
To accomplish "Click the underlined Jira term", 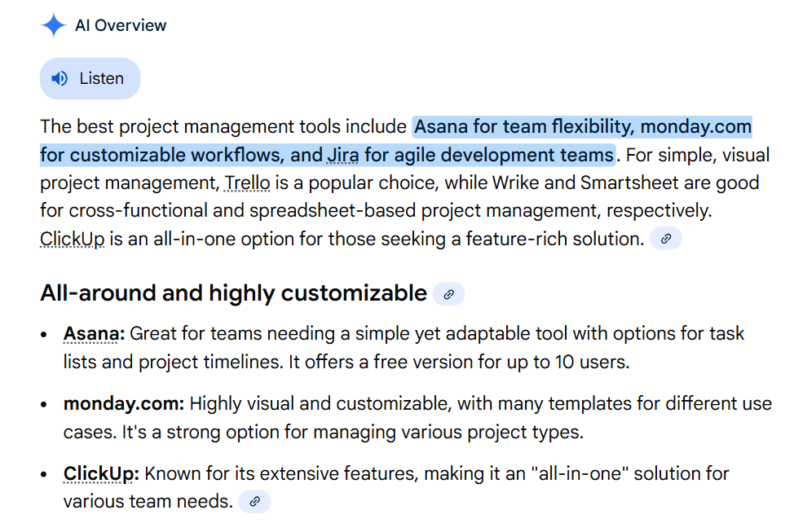I will click(x=343, y=155).
